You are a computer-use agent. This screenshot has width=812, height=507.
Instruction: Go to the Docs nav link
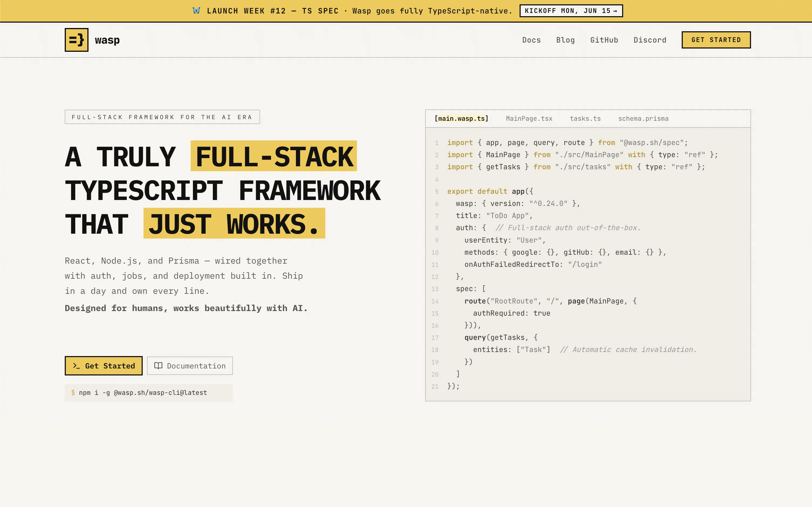click(x=531, y=40)
